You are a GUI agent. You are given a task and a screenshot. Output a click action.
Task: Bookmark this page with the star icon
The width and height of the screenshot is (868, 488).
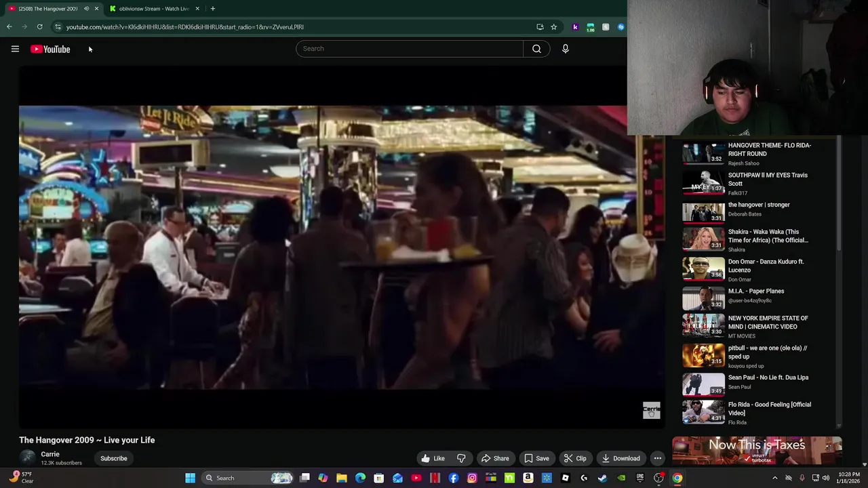point(554,27)
